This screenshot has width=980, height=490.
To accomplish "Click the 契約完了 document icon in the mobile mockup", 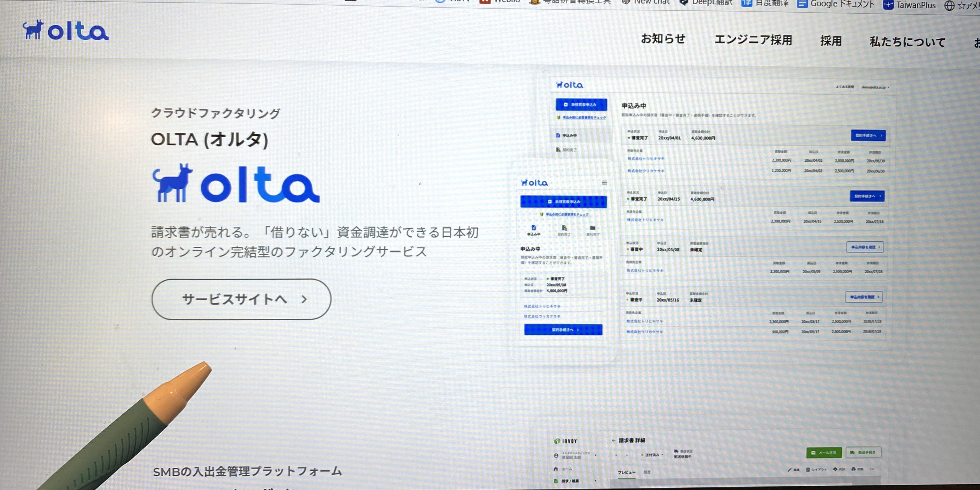I will (x=564, y=228).
